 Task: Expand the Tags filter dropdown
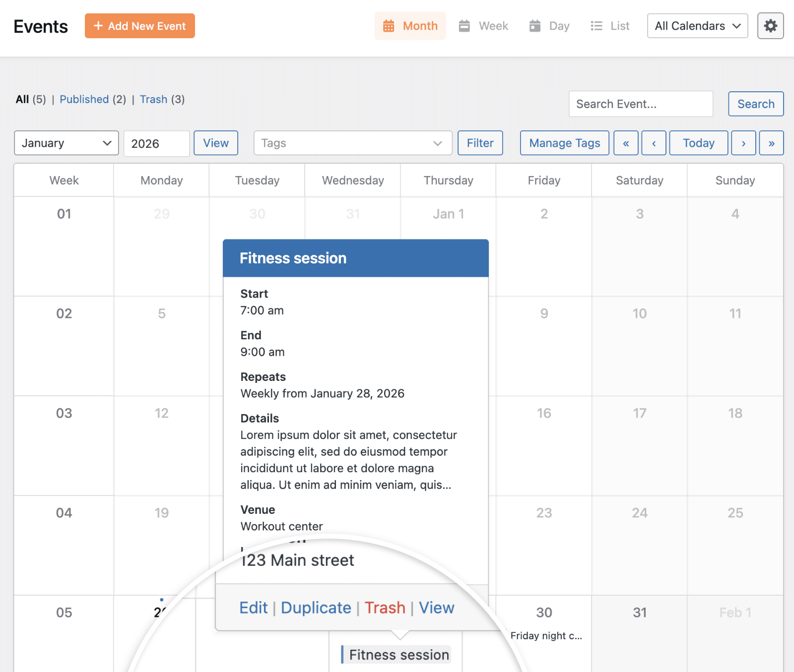click(x=352, y=143)
